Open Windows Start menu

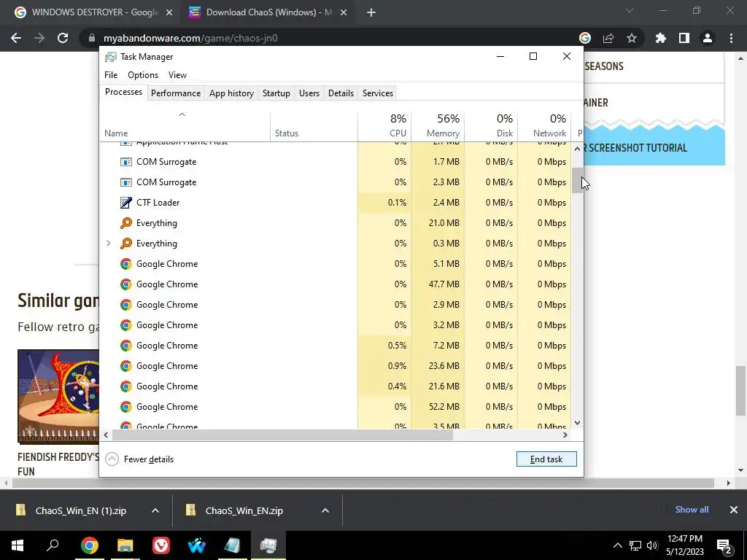coord(18,545)
